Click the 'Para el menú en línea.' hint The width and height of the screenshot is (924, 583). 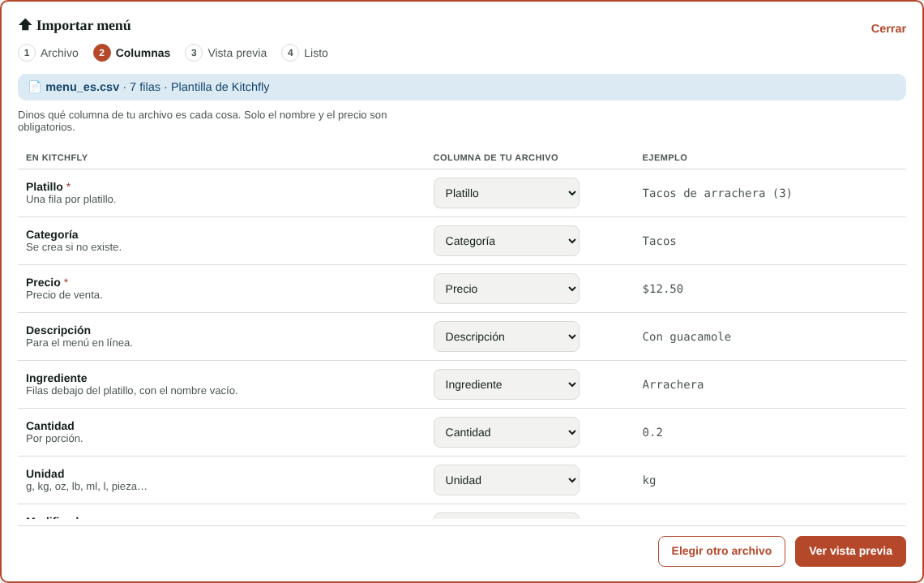coord(79,342)
